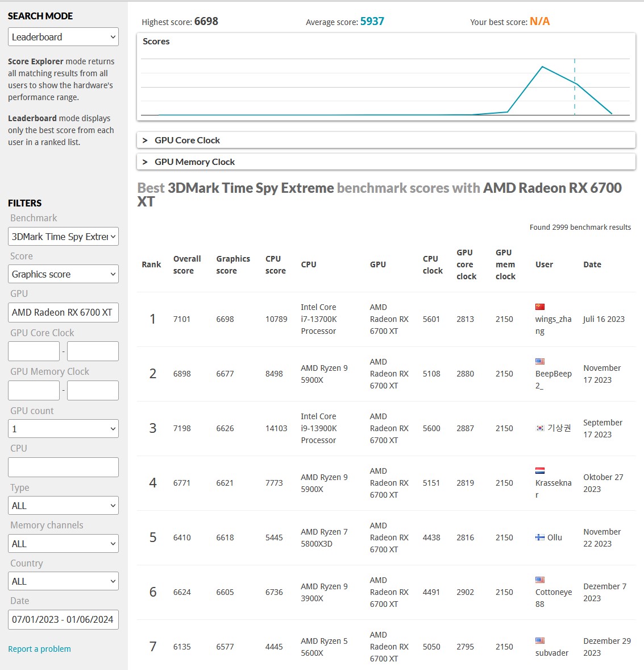Viewport: 644px width, 670px height.
Task: Click the Average score 5937 value
Action: tap(372, 22)
